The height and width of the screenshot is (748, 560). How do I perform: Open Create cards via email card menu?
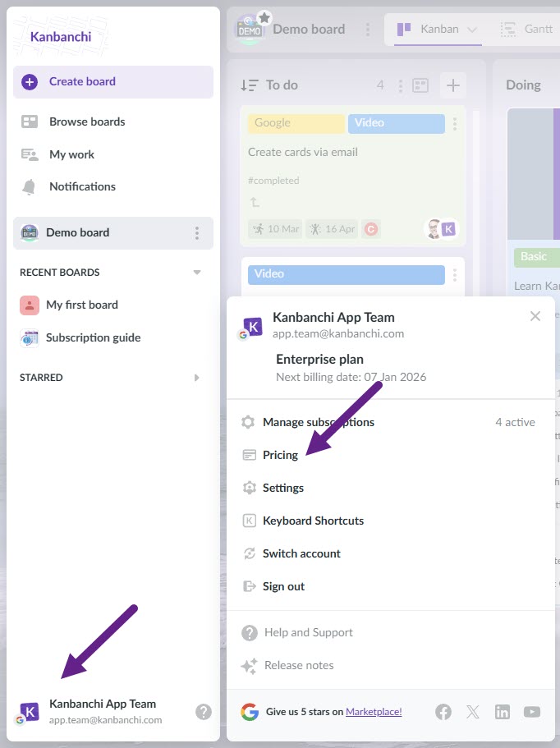tap(455, 123)
